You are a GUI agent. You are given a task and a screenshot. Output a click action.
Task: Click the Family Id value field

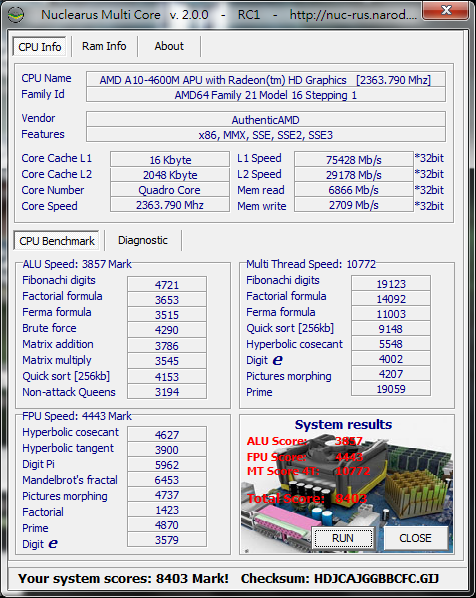[265, 95]
